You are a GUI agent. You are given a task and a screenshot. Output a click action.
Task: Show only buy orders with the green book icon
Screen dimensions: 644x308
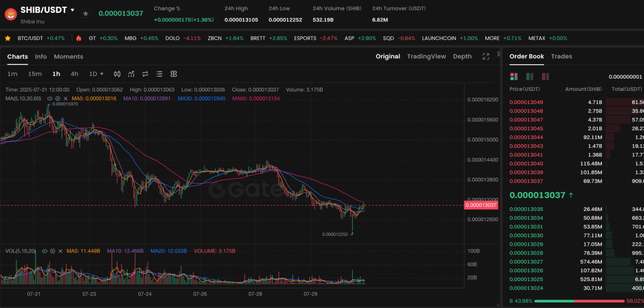click(x=530, y=76)
